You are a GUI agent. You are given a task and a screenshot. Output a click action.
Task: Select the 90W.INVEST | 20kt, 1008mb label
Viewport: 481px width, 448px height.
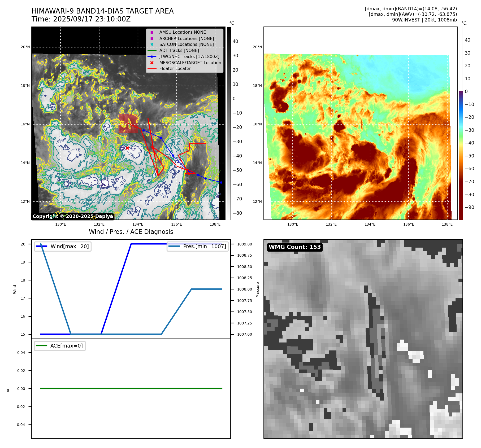pyautogui.click(x=424, y=20)
